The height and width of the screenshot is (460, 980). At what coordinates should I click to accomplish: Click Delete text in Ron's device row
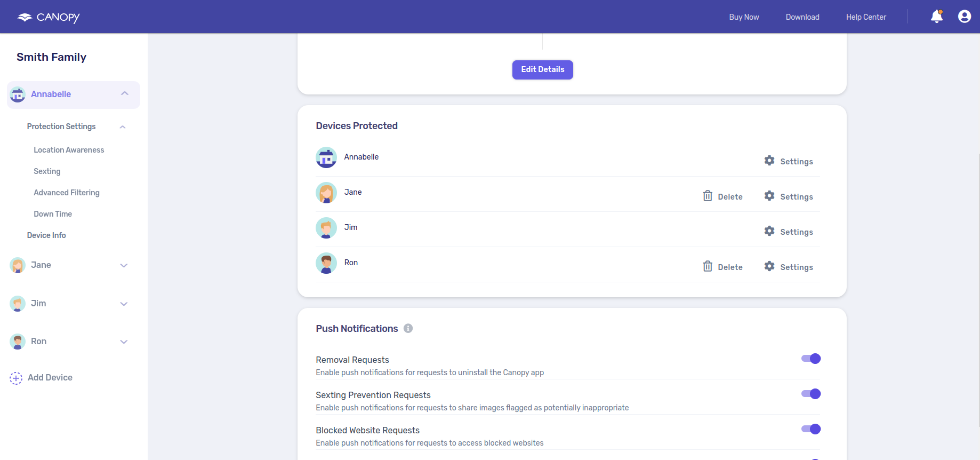[730, 267]
